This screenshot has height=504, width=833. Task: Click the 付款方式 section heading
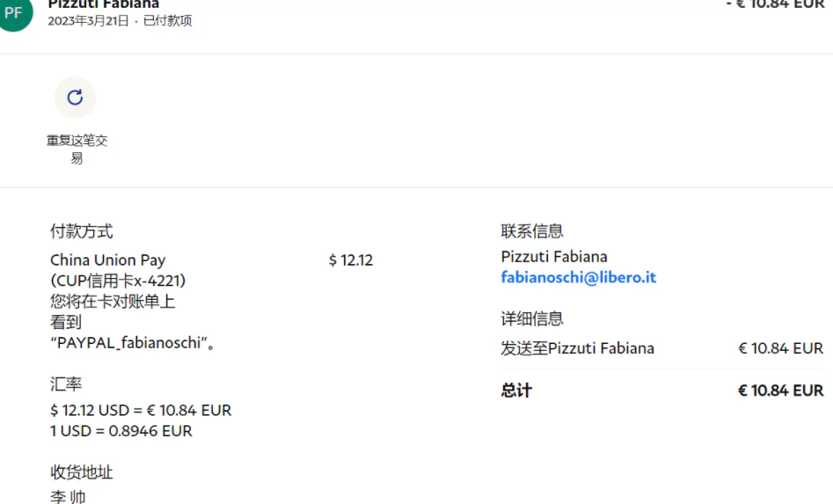82,231
